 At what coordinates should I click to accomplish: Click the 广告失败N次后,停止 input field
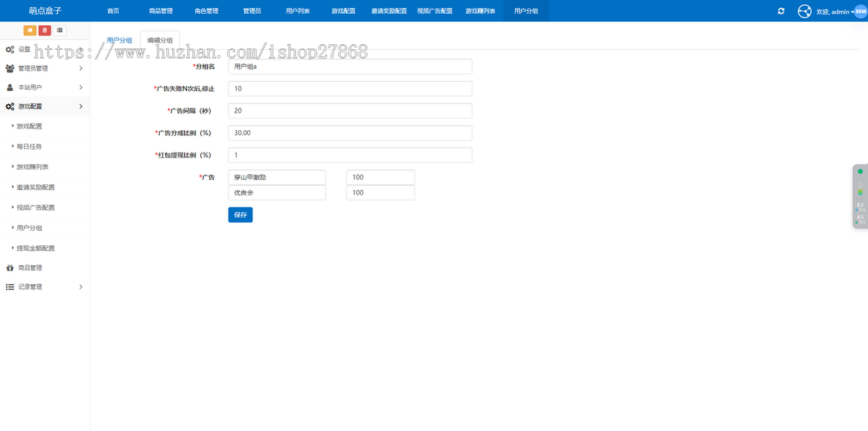click(x=350, y=89)
